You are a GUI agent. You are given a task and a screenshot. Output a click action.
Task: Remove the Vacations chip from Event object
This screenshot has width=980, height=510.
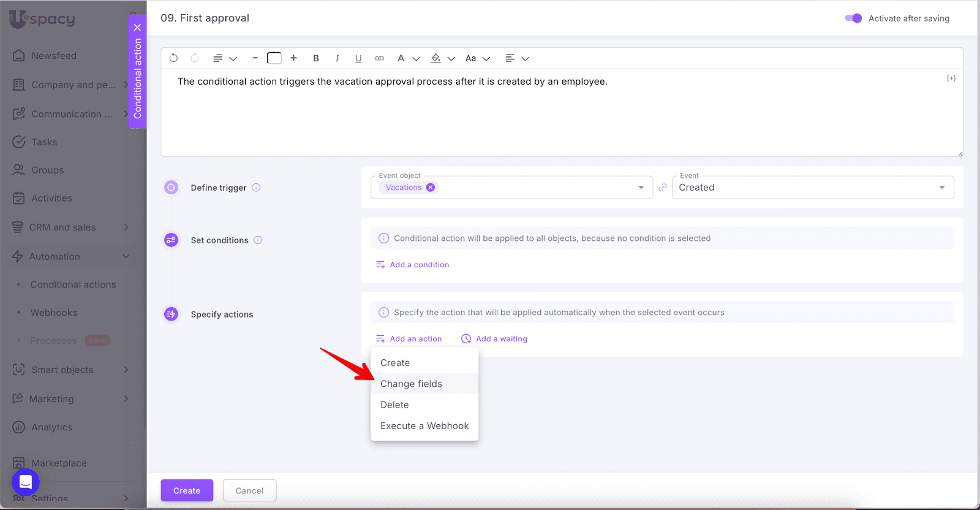431,188
